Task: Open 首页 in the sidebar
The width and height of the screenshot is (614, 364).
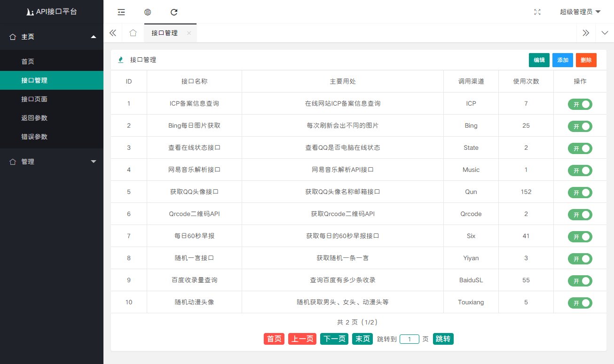Action: pyautogui.click(x=52, y=62)
